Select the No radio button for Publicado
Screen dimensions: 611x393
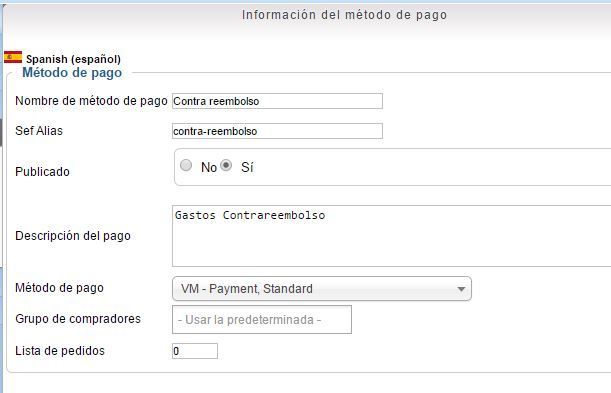click(x=186, y=165)
